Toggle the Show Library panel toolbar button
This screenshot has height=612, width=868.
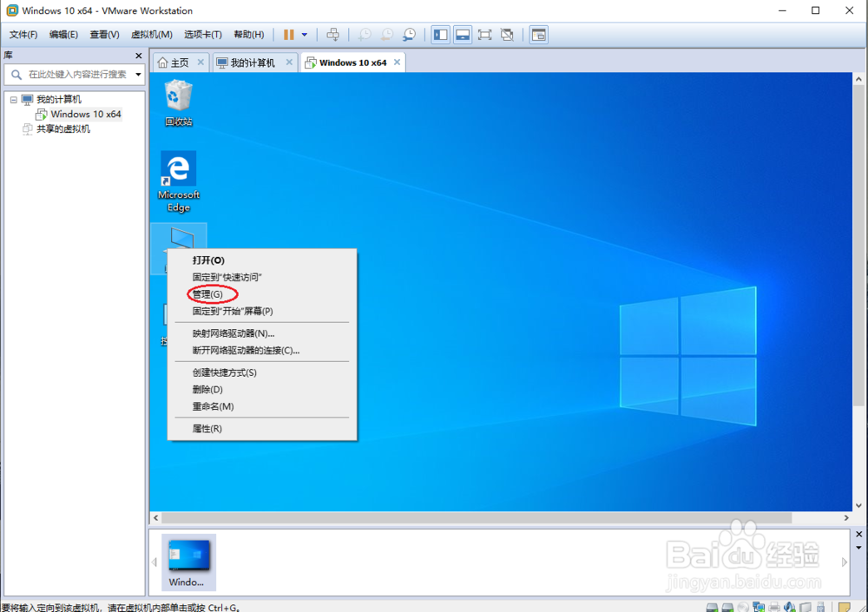coord(441,35)
